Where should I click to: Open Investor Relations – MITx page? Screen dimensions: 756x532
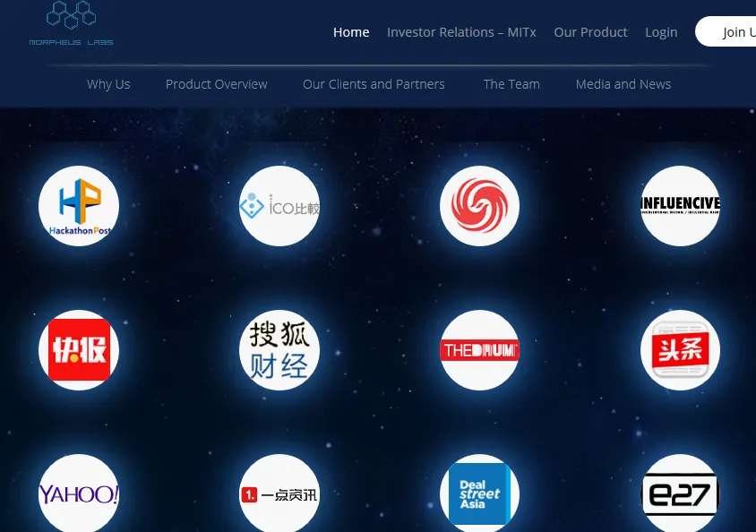pos(461,32)
